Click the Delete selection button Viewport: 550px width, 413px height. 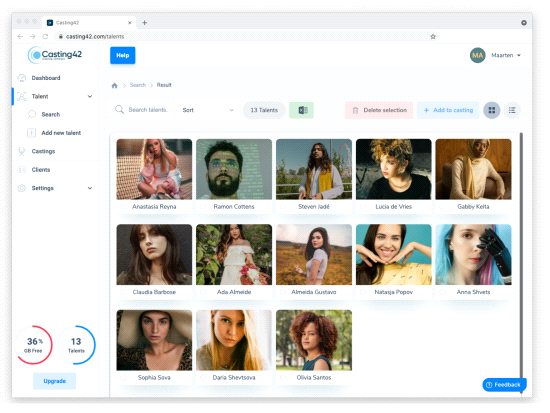pyautogui.click(x=379, y=110)
